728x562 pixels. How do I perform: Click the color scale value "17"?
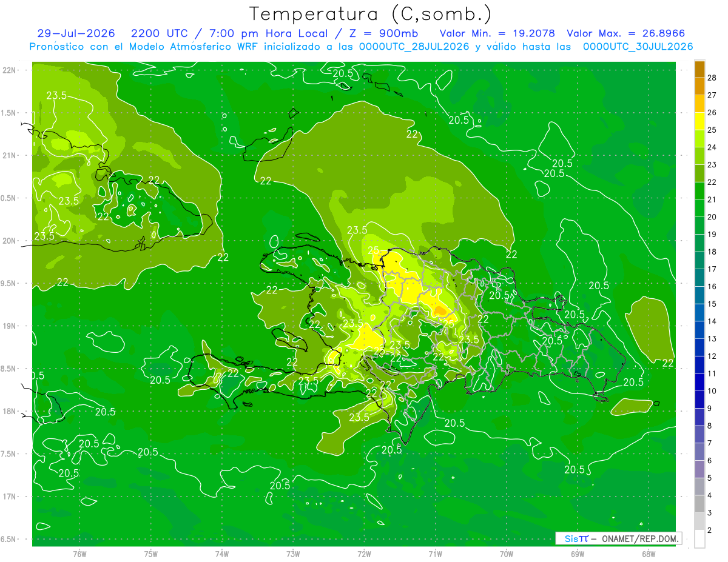[712, 269]
